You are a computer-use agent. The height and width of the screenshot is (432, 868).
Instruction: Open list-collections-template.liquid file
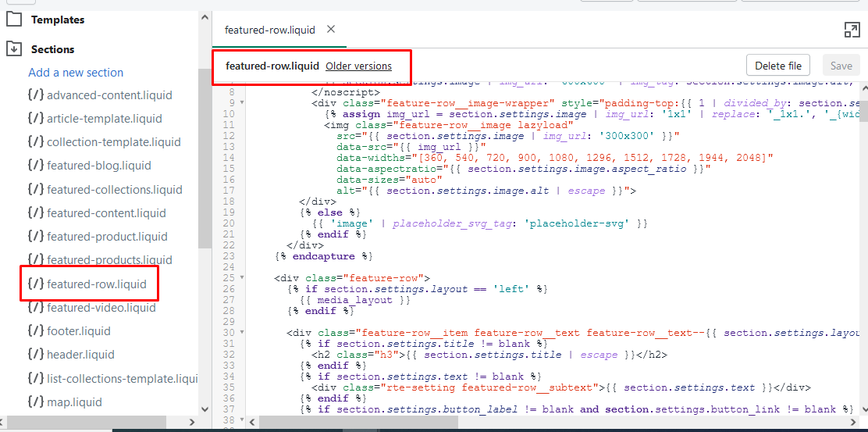pos(123,379)
